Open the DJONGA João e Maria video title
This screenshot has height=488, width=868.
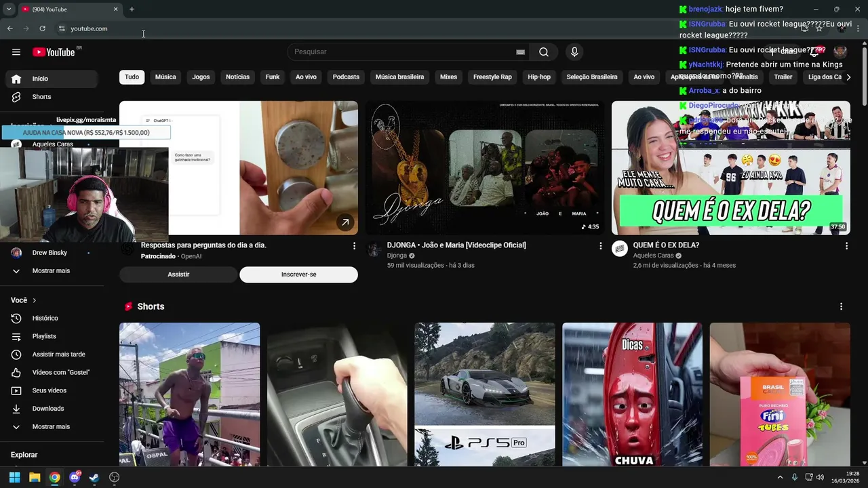pyautogui.click(x=456, y=245)
